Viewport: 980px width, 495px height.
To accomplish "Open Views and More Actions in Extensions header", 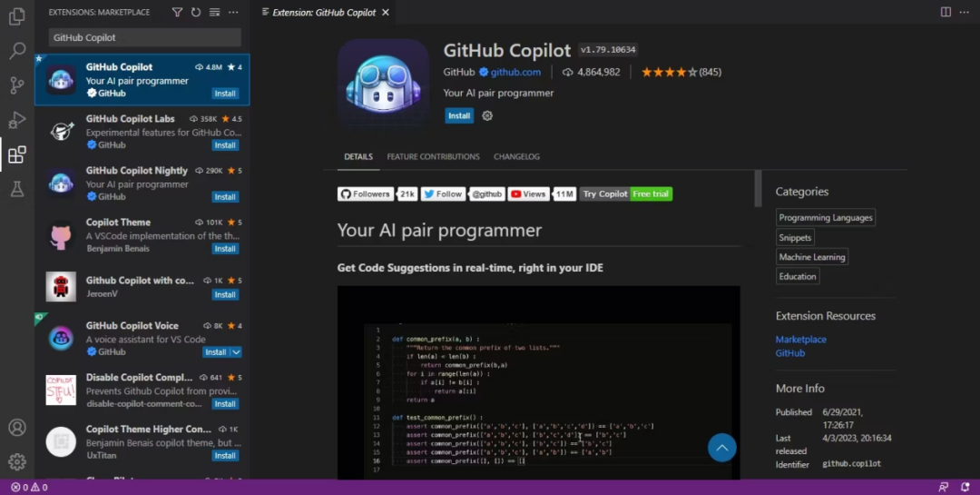I will tap(233, 13).
